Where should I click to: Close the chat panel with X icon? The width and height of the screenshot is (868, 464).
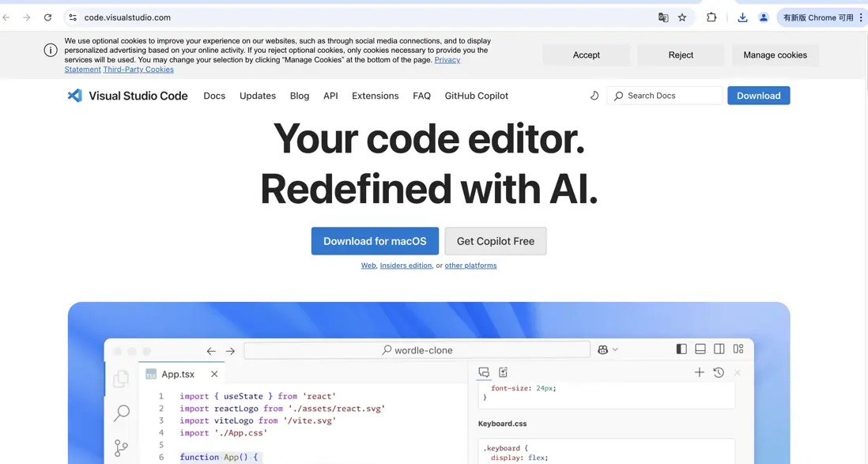tap(738, 372)
